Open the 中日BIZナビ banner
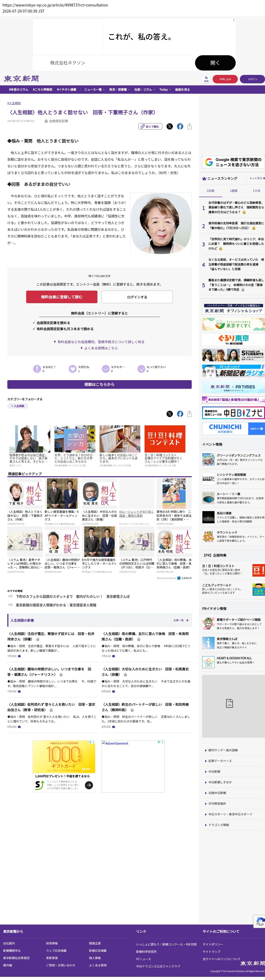This screenshot has height=980, width=265. pyautogui.click(x=233, y=413)
